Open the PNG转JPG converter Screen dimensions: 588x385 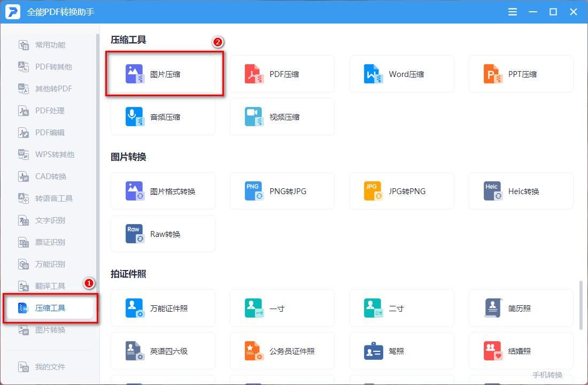[282, 191]
